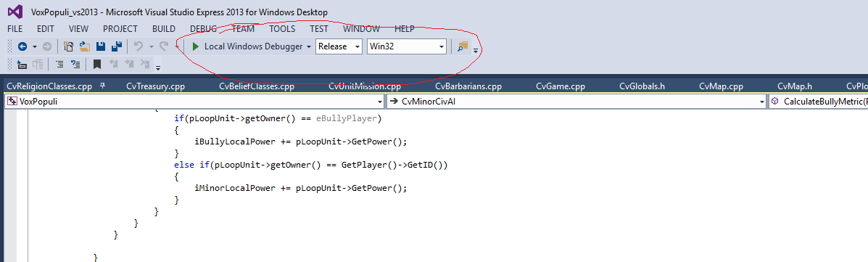Screen dimensions: 868x262
Task: Switch to the CvBarbarians.cpp tab
Action: pos(468,86)
